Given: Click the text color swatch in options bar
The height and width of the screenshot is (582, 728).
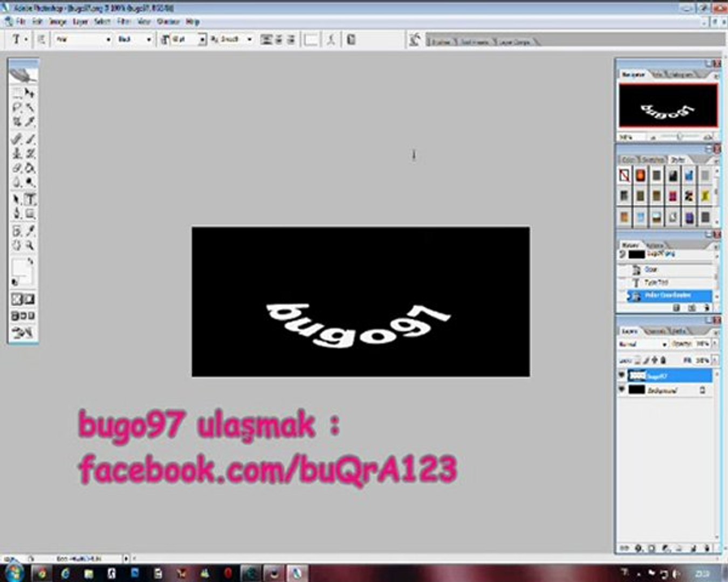Looking at the screenshot, I should point(311,39).
